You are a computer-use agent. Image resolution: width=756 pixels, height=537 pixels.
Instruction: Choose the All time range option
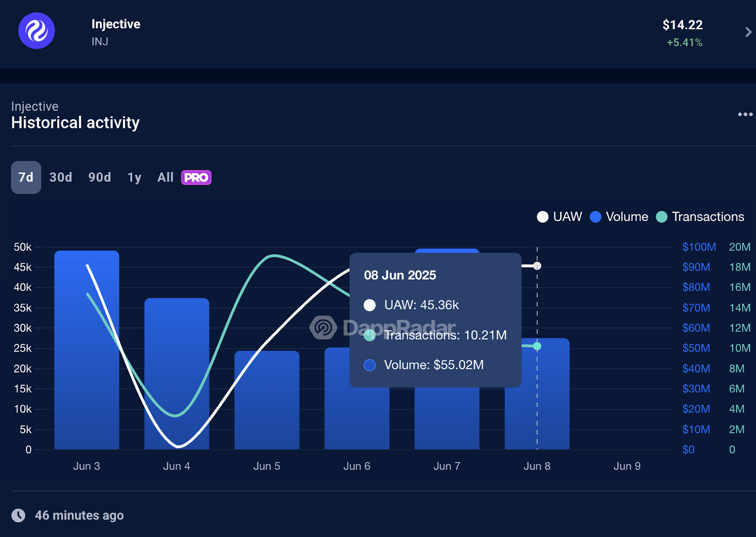click(165, 178)
